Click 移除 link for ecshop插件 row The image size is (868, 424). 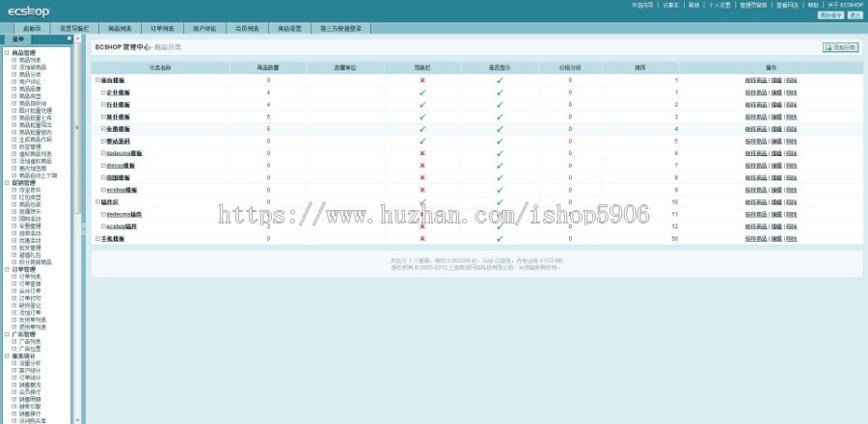[792, 226]
